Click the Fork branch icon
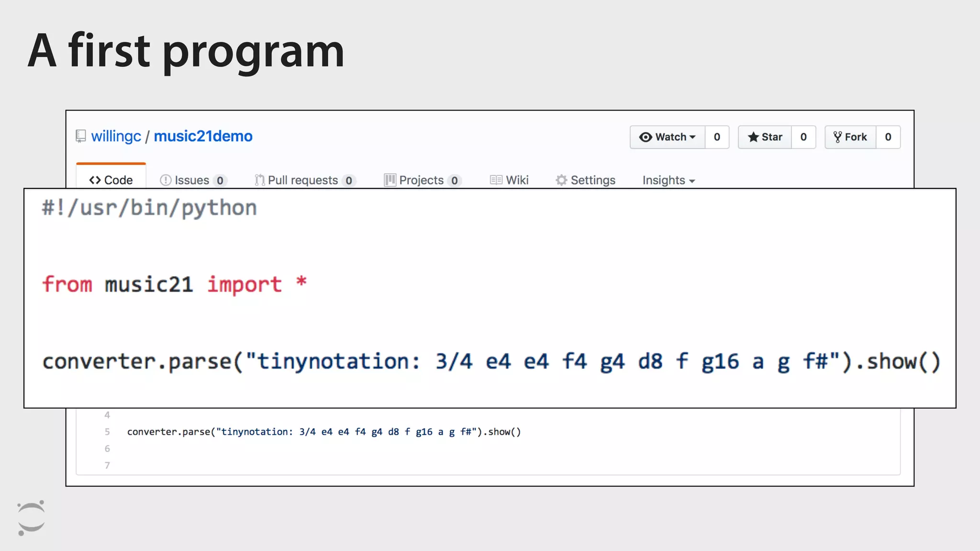This screenshot has height=551, width=980. pos(837,137)
